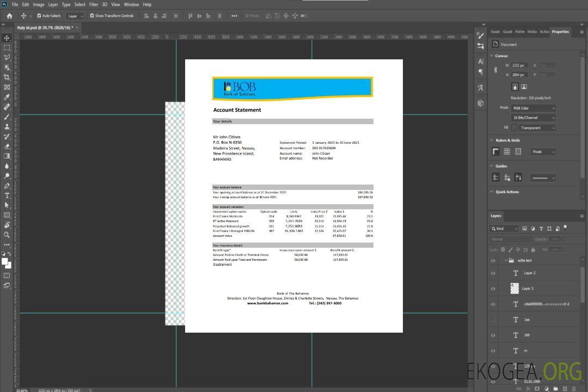Open the Help menu
588x392 pixels.
[x=147, y=4]
